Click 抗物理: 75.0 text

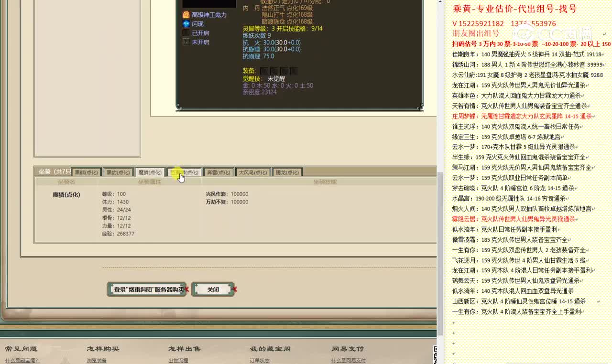point(258,56)
